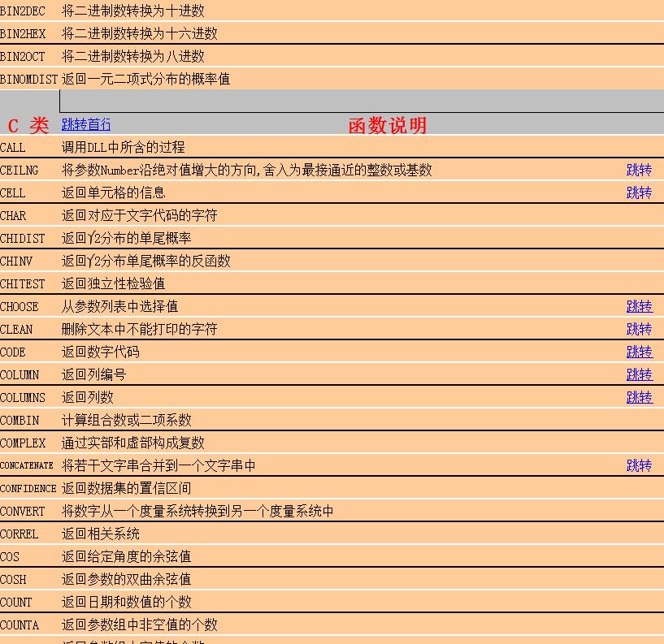
Task: Click the 跳转 link for COLUMNS
Action: (x=639, y=397)
